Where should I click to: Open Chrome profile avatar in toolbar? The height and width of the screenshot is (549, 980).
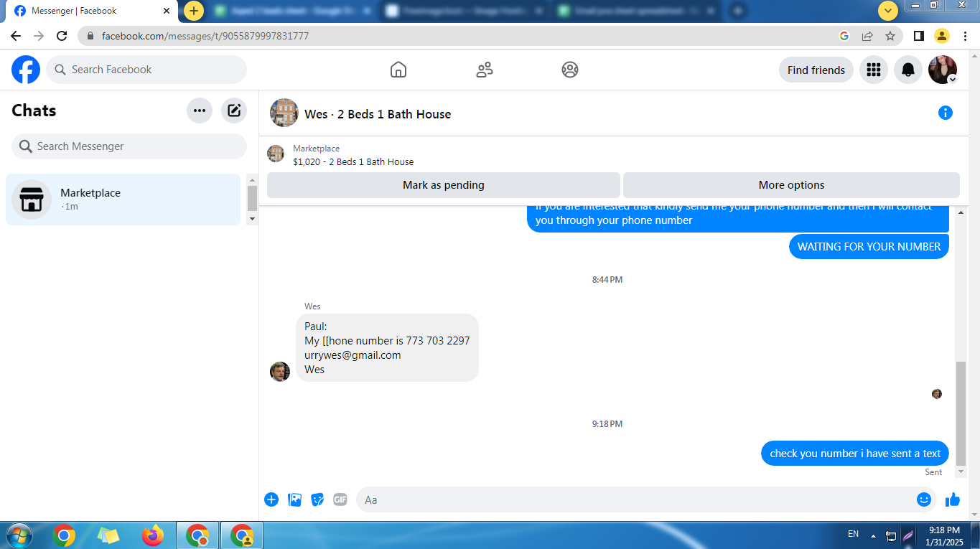point(942,36)
